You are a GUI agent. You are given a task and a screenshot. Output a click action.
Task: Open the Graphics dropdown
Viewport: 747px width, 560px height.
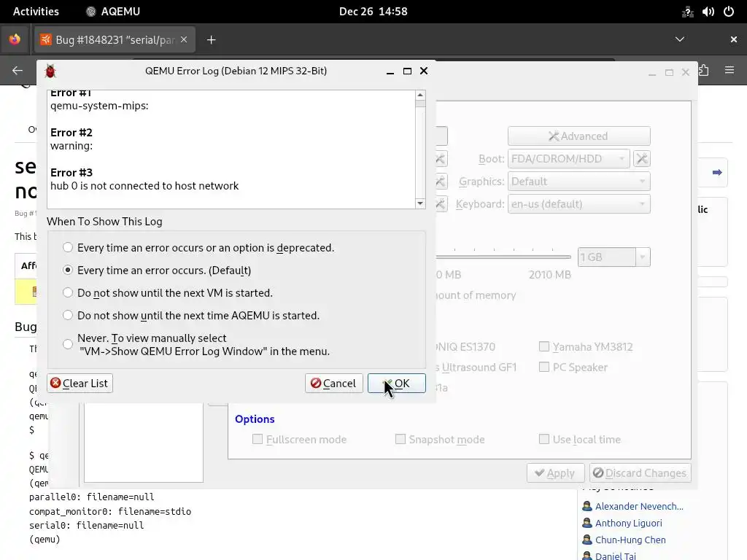[x=578, y=182]
